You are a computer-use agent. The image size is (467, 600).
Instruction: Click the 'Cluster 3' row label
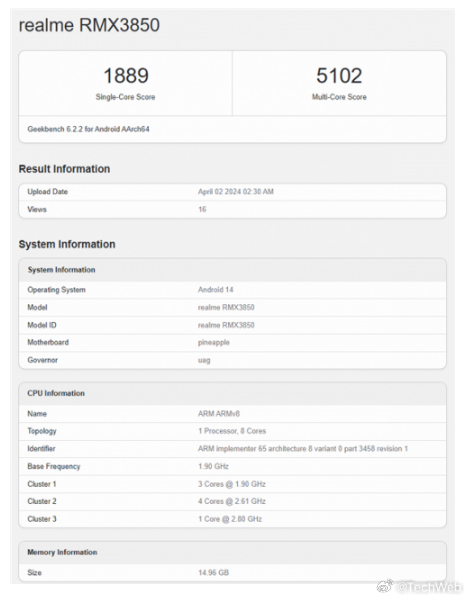coord(42,519)
